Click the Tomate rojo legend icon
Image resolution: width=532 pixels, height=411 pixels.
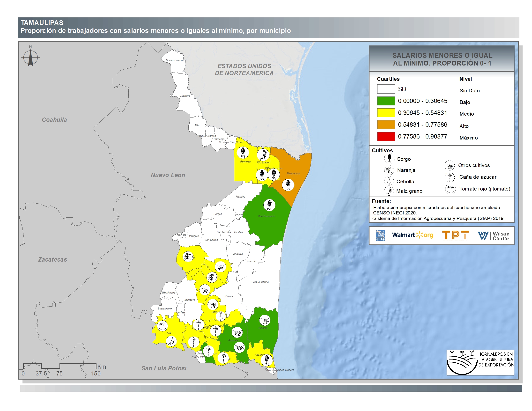click(x=450, y=189)
